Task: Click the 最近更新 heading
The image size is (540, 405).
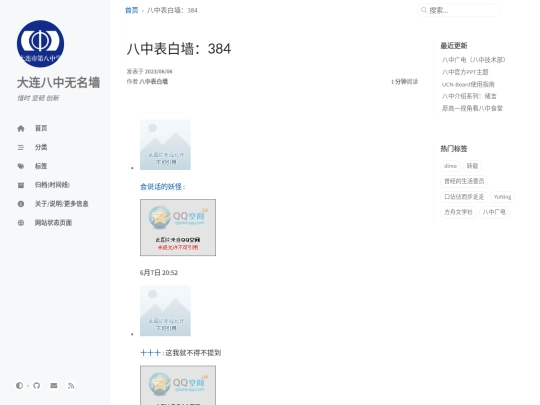Action: coord(454,45)
